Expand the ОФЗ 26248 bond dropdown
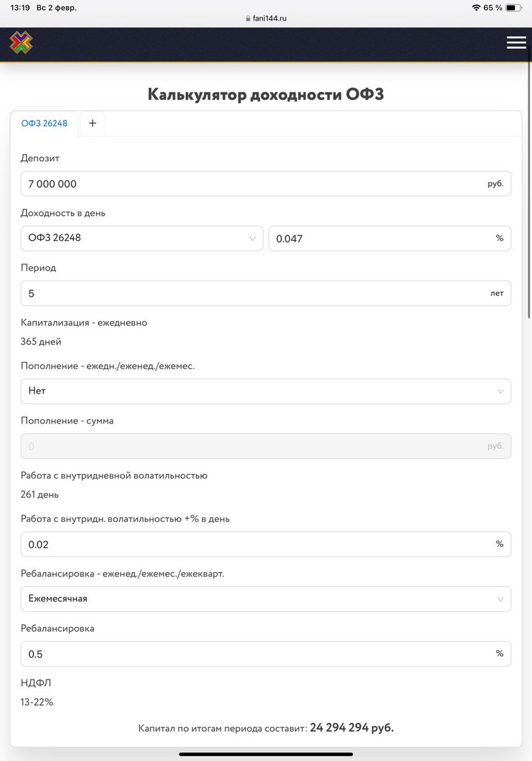This screenshot has width=532, height=761. click(x=141, y=238)
